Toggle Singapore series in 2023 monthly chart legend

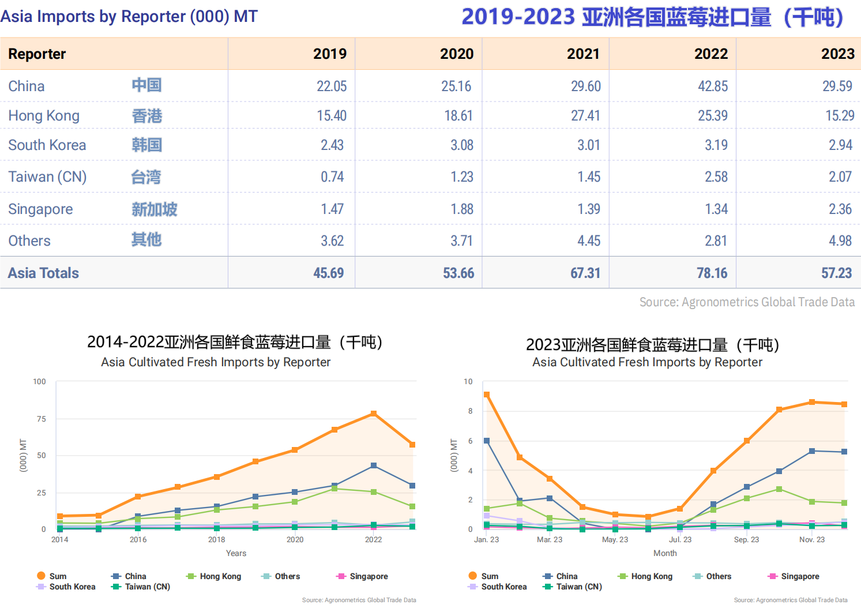pyautogui.click(x=799, y=576)
